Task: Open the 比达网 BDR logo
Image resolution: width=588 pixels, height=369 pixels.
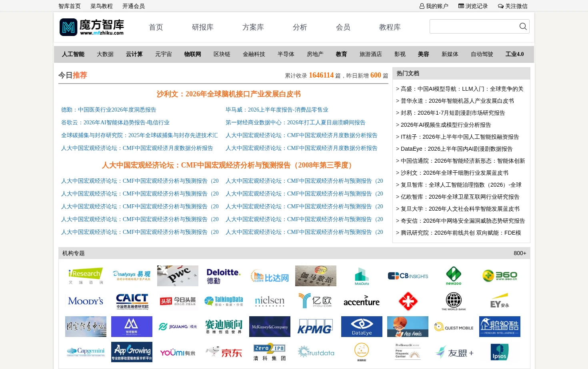Action: click(x=270, y=276)
